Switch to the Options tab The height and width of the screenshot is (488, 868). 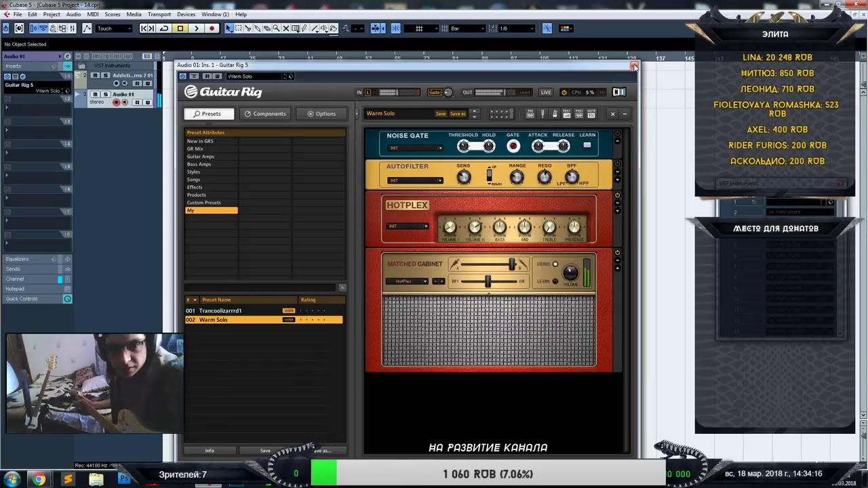[321, 114]
